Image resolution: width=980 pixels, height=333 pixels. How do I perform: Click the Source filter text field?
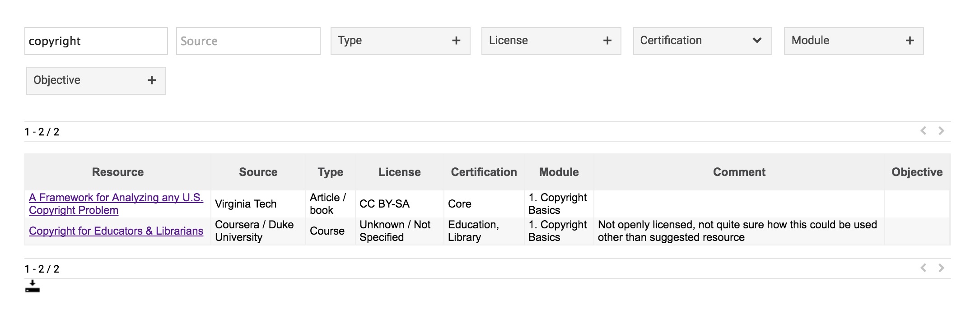coord(248,41)
